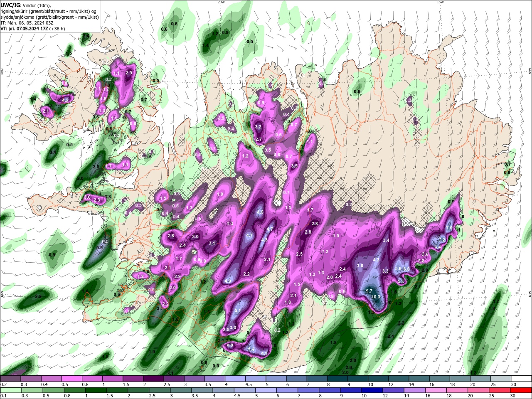The height and width of the screenshot is (399, 532).
Task: Pick the palest green rain swatch between 0.1 and 0.3
Action: click(x=10, y=390)
